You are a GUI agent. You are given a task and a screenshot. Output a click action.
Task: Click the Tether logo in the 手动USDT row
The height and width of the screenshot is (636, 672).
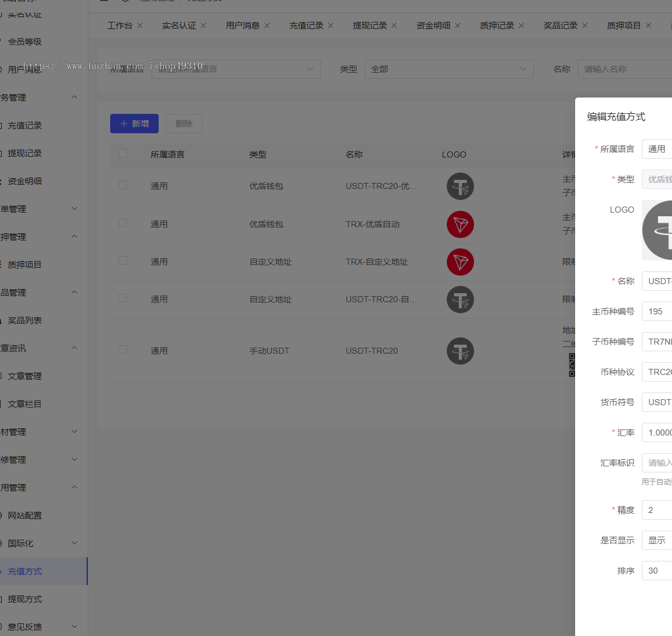[460, 351]
